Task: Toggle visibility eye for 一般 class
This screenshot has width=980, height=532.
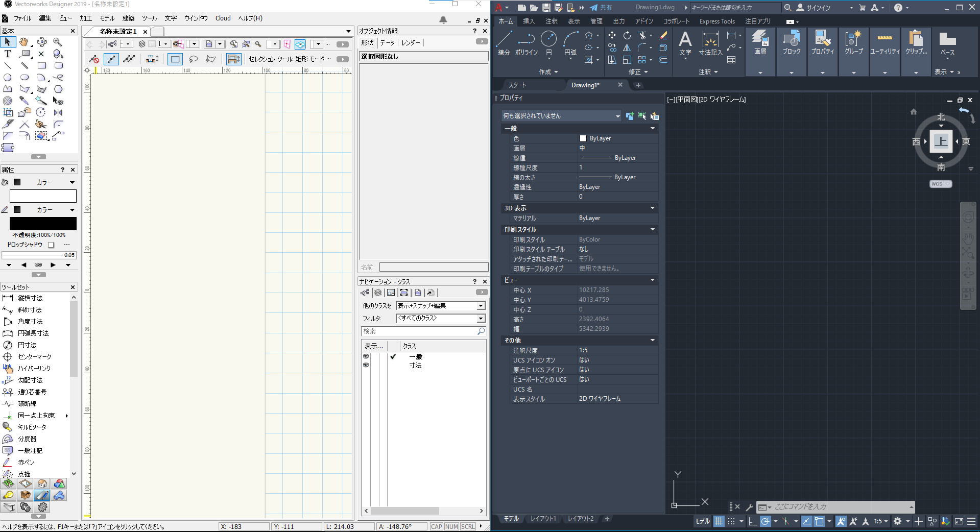Action: (366, 356)
